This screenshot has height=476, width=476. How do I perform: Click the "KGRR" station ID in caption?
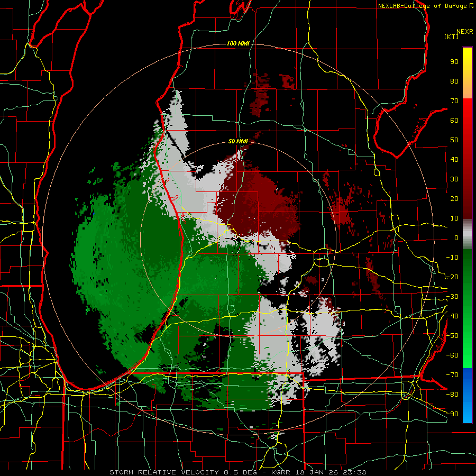(281, 472)
